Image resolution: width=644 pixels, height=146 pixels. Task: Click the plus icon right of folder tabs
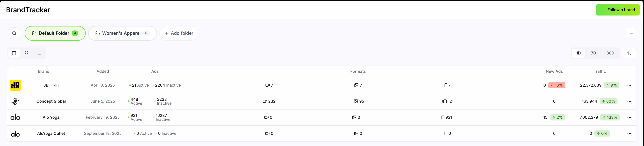coord(631,33)
